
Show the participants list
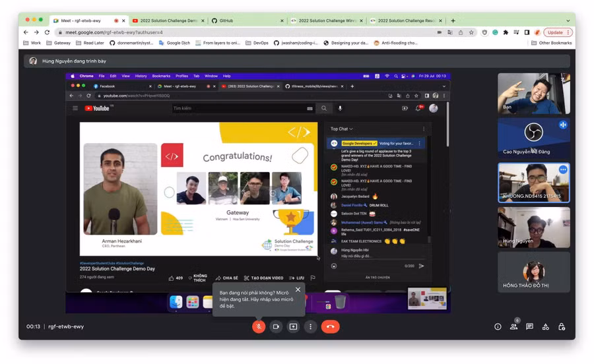click(513, 326)
